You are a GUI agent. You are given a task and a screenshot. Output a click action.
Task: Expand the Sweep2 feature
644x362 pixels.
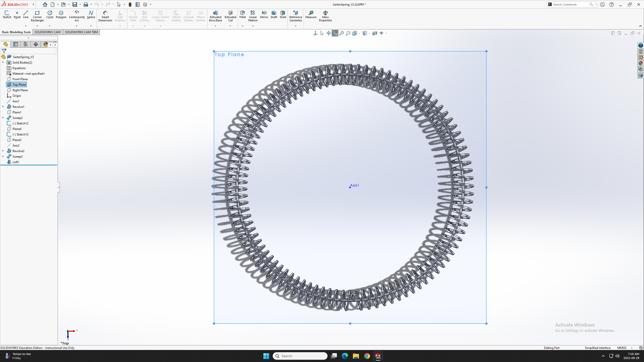[x=3, y=118]
